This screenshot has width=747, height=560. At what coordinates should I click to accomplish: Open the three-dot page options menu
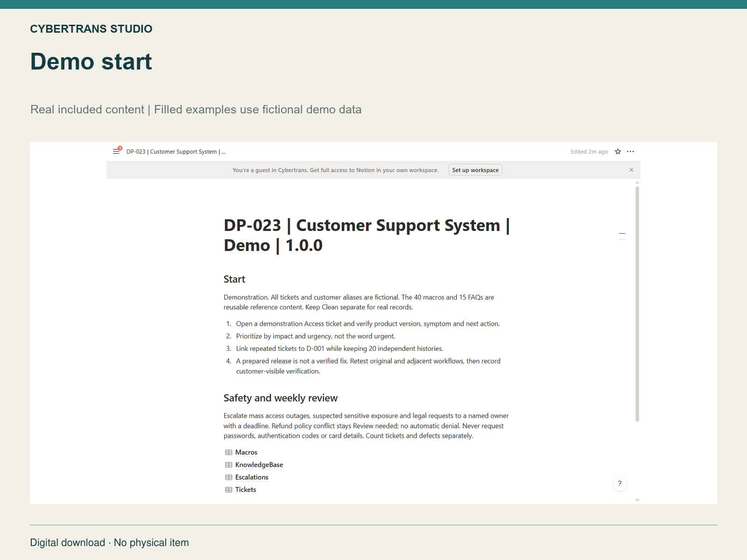(x=630, y=151)
